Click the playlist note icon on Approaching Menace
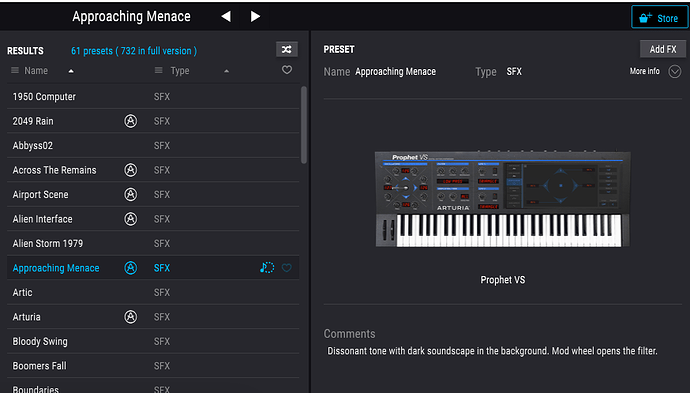 (267, 267)
